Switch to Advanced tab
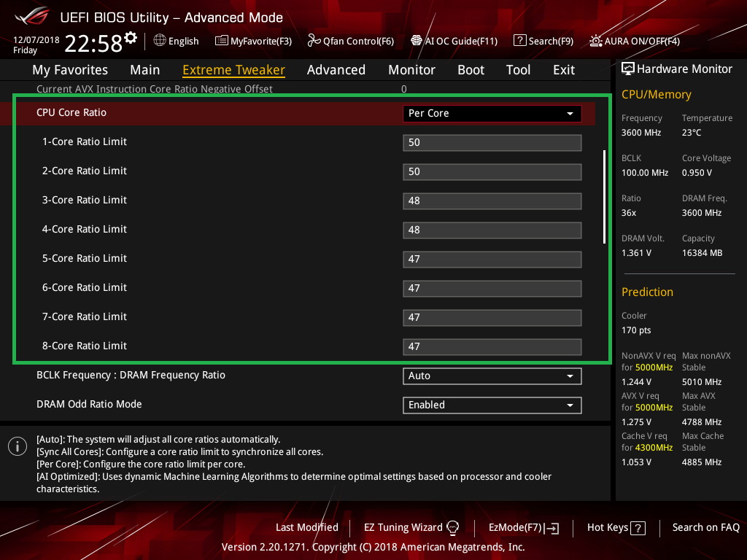The width and height of the screenshot is (747, 560). coord(336,70)
